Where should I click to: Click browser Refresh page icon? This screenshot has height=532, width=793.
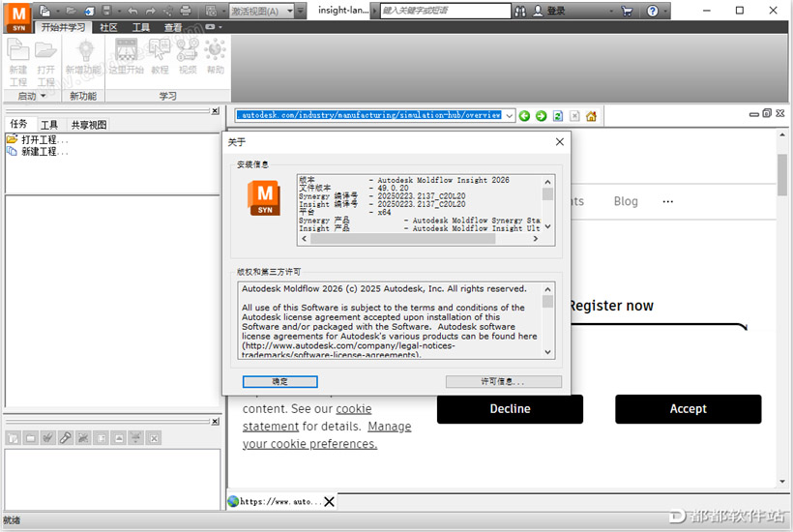coord(558,116)
